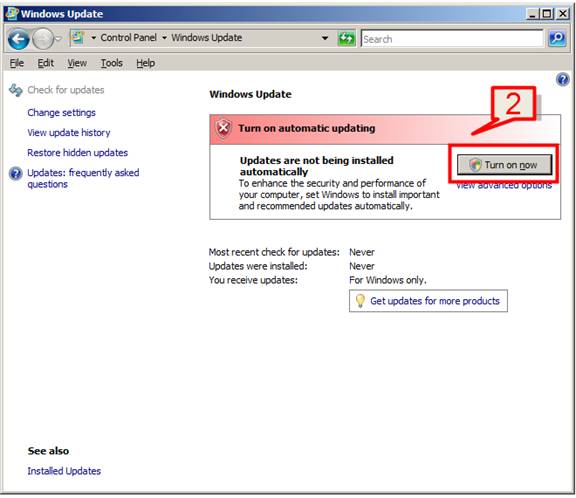576x498 pixels.
Task: Open the Tools menu
Action: tap(112, 63)
